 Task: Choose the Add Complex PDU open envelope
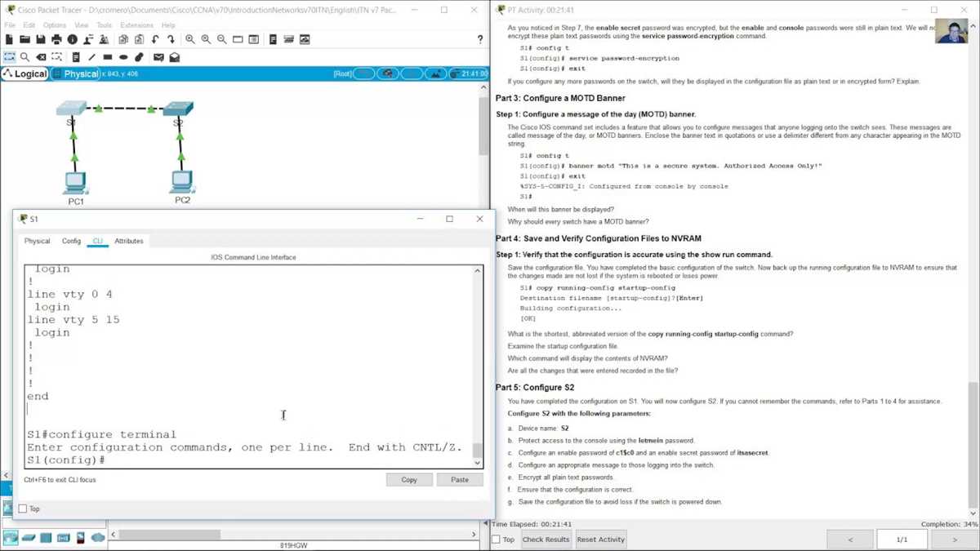tap(175, 57)
